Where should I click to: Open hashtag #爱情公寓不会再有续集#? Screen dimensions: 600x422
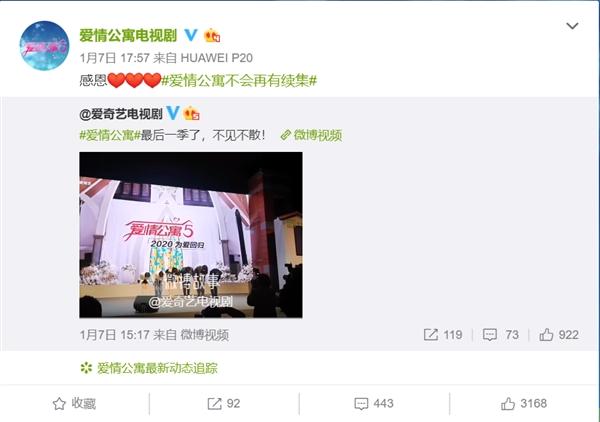click(239, 81)
